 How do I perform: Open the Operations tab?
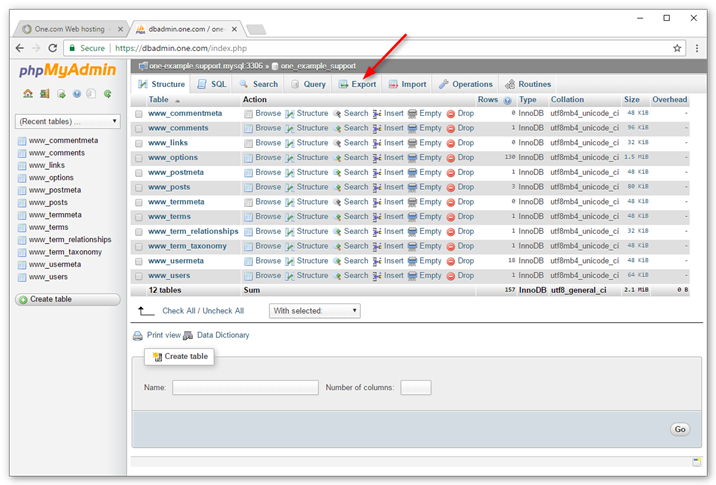tap(466, 84)
